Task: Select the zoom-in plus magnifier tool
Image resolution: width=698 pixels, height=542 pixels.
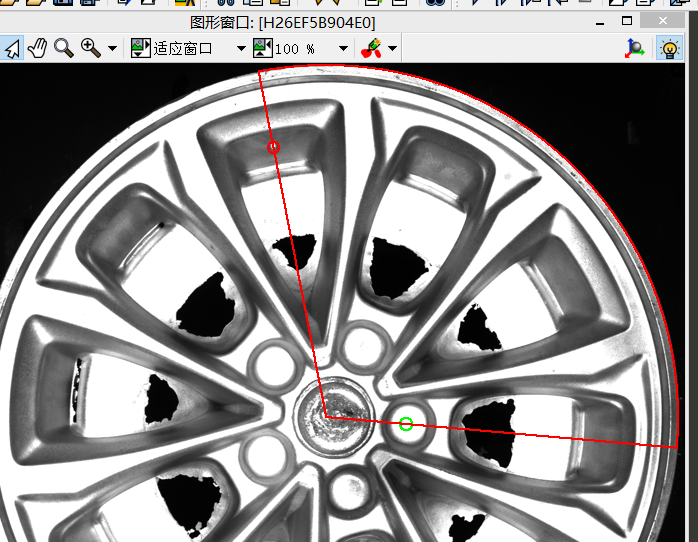Action: [90, 48]
